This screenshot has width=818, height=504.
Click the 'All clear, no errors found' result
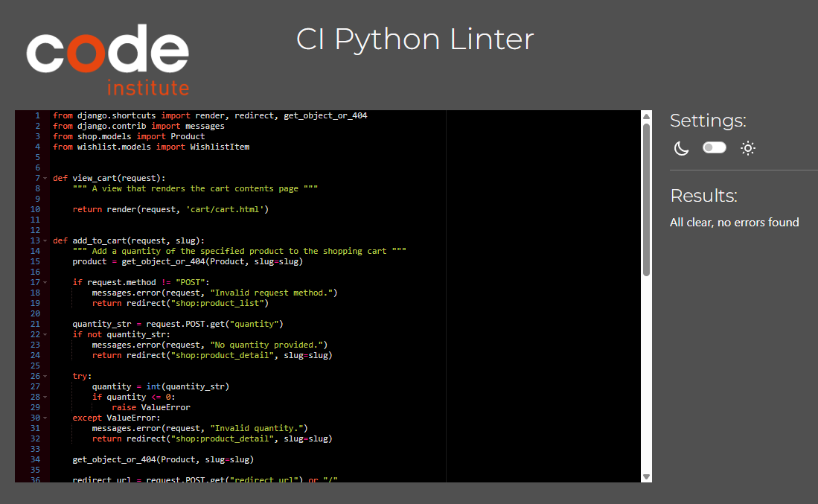tap(734, 223)
